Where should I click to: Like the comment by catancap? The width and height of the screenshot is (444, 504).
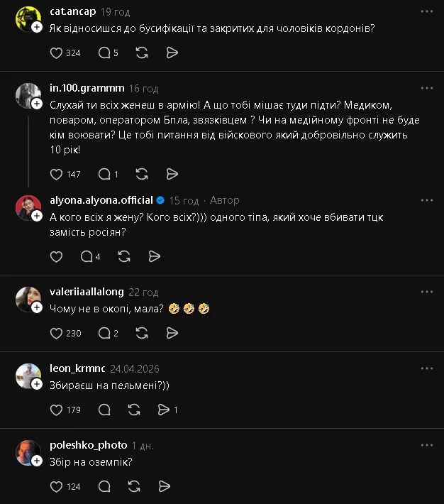56,53
